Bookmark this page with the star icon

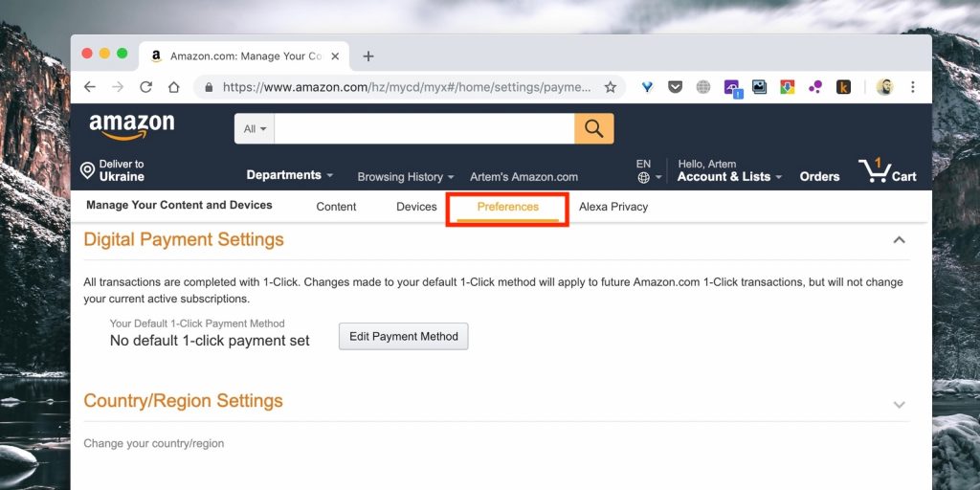pos(610,87)
